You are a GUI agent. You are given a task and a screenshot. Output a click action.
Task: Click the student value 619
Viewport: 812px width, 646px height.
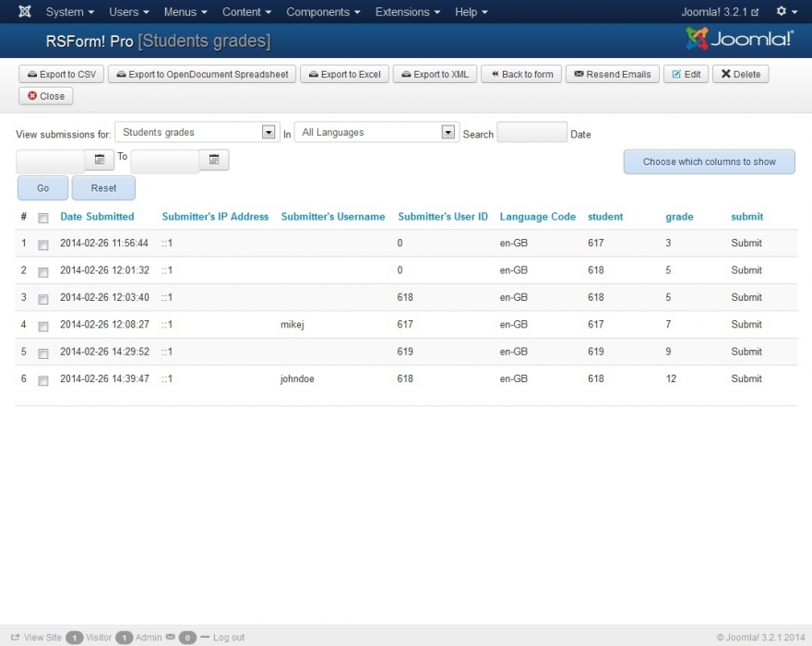coord(595,352)
